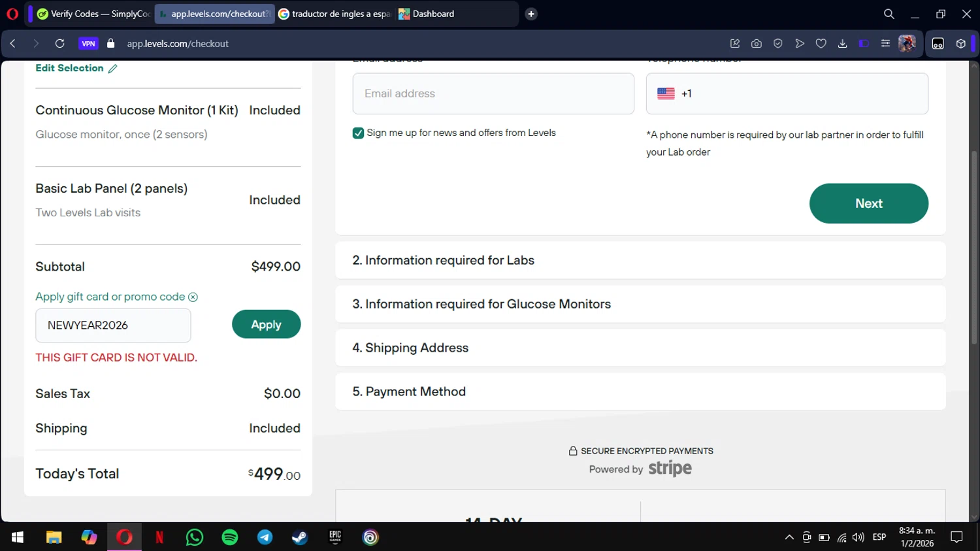Viewport: 980px width, 551px height.
Task: Go back with the back arrow
Action: pos(13,44)
